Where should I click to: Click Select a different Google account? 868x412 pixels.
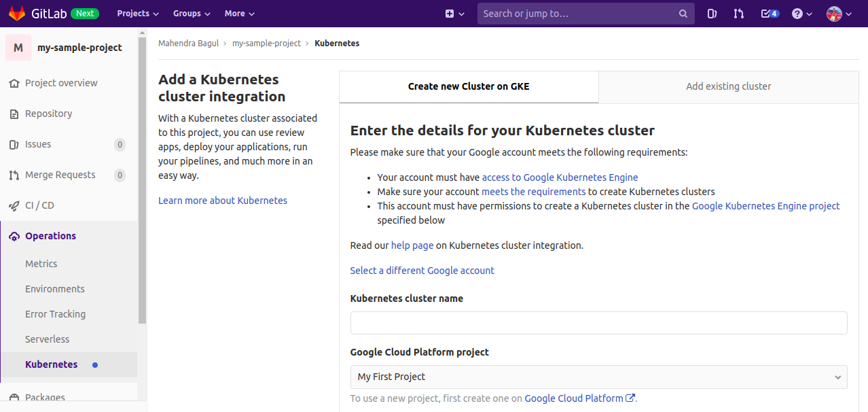422,271
